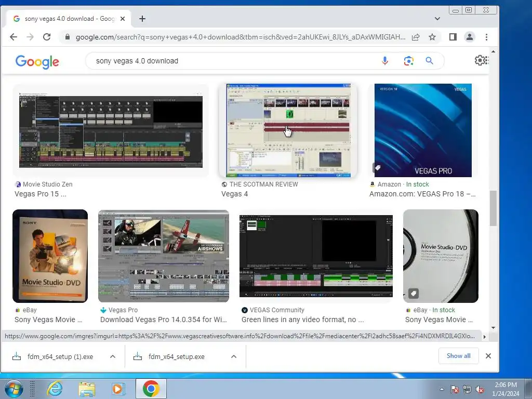This screenshot has height=399, width=532.
Task: Expand options for 'fdm_x64_setup.exe' download
Action: tap(234, 356)
